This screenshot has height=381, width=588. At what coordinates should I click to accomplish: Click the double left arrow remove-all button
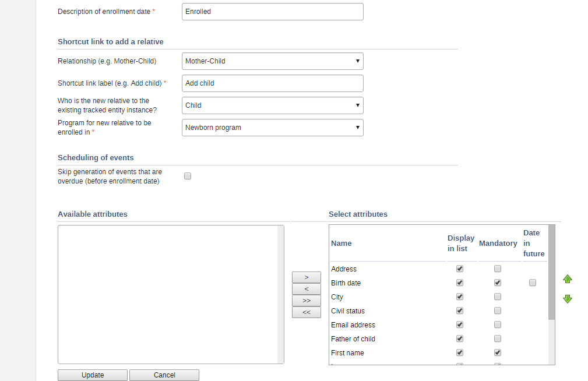coord(307,312)
